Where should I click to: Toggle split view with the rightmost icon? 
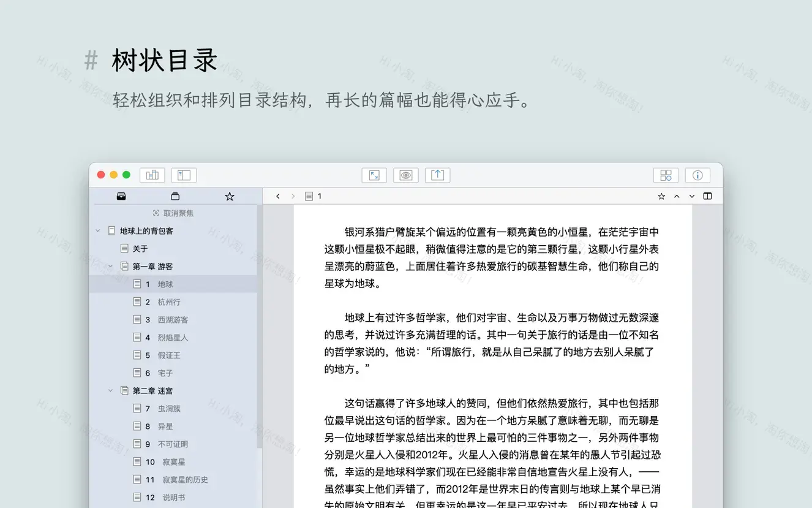(x=708, y=195)
